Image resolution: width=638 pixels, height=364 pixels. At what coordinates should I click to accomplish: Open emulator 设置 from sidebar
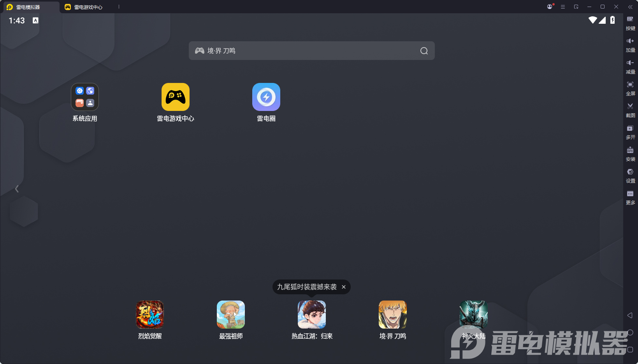(x=630, y=176)
